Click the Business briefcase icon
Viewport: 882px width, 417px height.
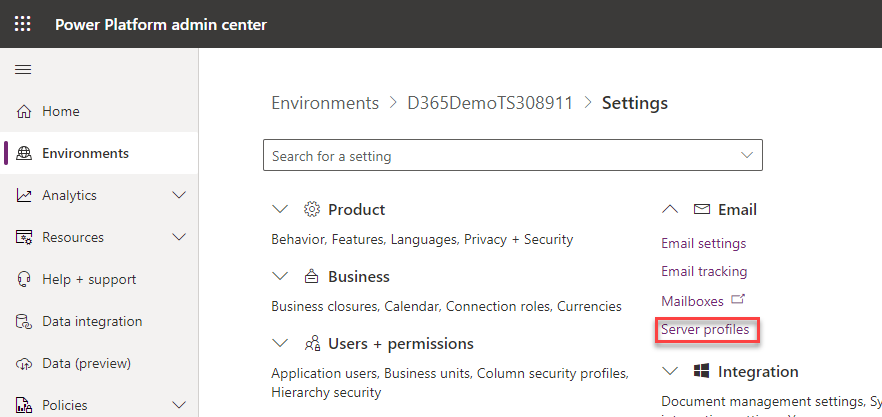click(x=312, y=276)
